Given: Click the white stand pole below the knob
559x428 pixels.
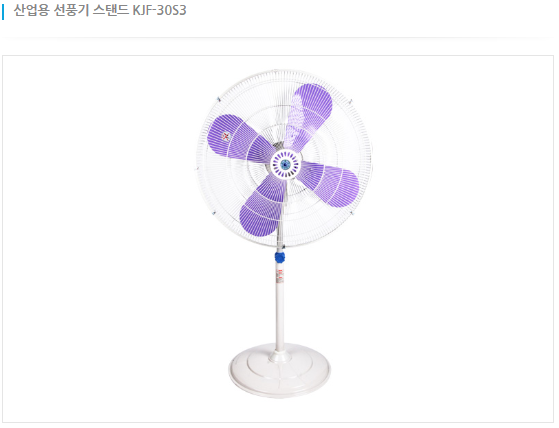Looking at the screenshot, I should [x=280, y=306].
